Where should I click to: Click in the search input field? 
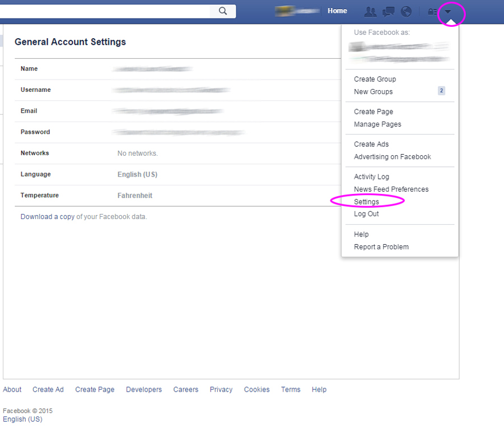tap(105, 11)
